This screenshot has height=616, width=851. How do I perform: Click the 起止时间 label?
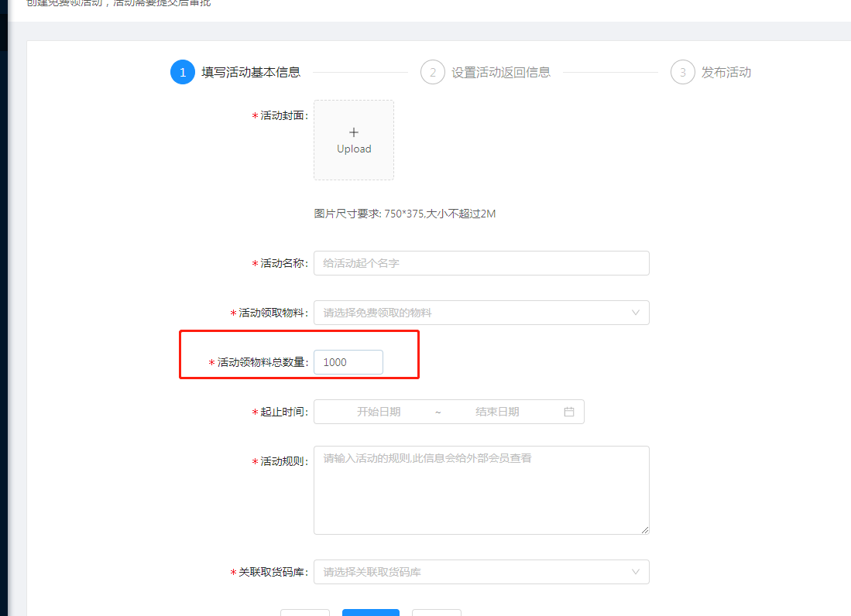coord(280,412)
